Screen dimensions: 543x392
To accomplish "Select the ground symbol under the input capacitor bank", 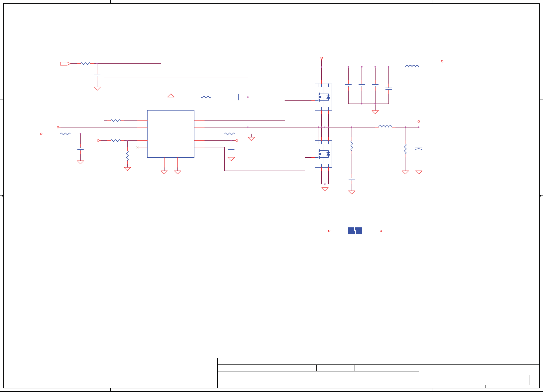I will tap(375, 112).
